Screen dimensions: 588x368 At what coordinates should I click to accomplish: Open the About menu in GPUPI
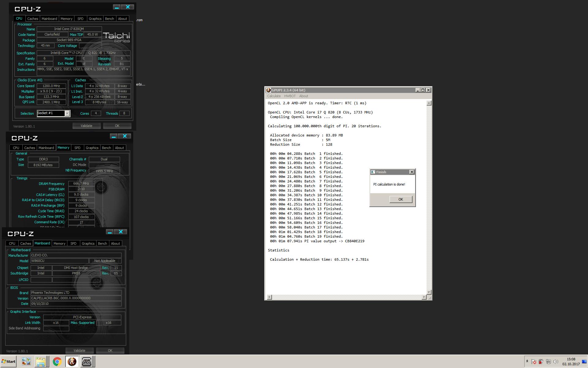[x=303, y=96]
